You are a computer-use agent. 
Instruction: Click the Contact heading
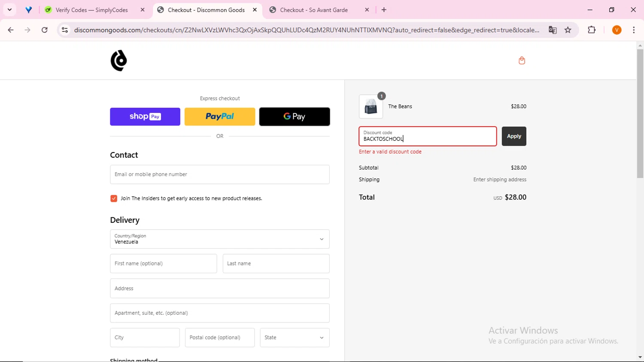tap(124, 155)
